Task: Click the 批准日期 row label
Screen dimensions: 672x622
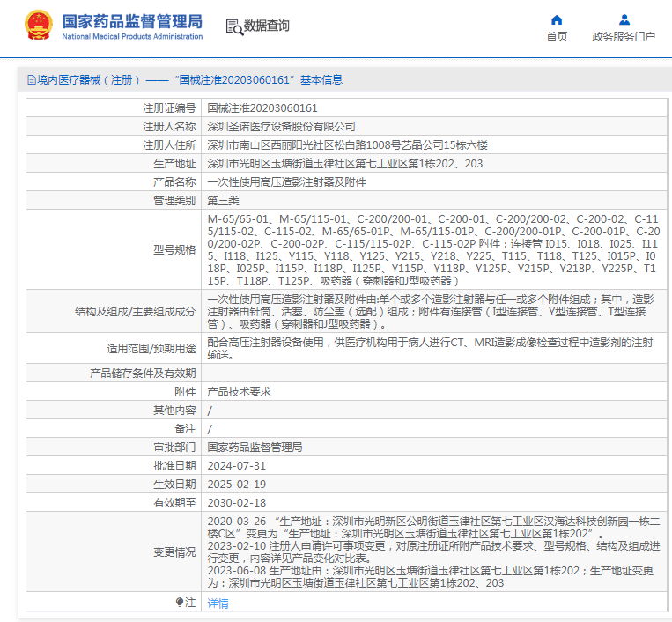Action: [174, 465]
